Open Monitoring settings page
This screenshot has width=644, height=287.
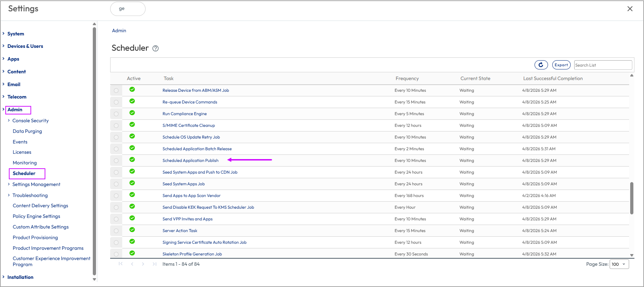25,163
